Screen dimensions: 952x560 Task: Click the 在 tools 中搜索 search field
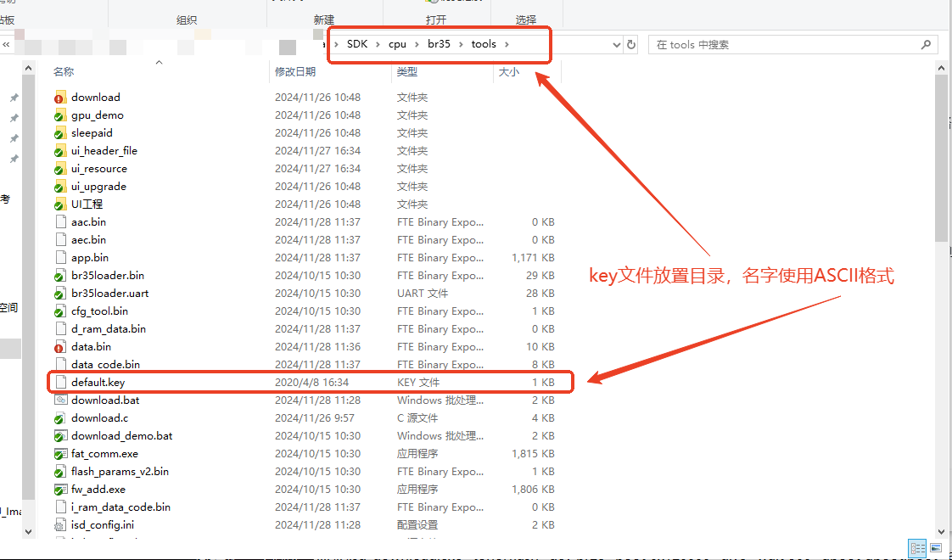click(x=787, y=44)
